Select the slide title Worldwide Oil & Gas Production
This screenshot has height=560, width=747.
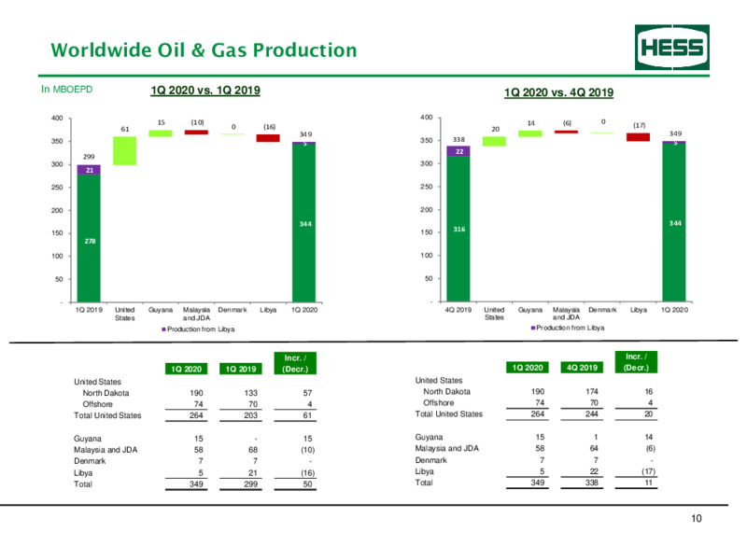coord(204,50)
